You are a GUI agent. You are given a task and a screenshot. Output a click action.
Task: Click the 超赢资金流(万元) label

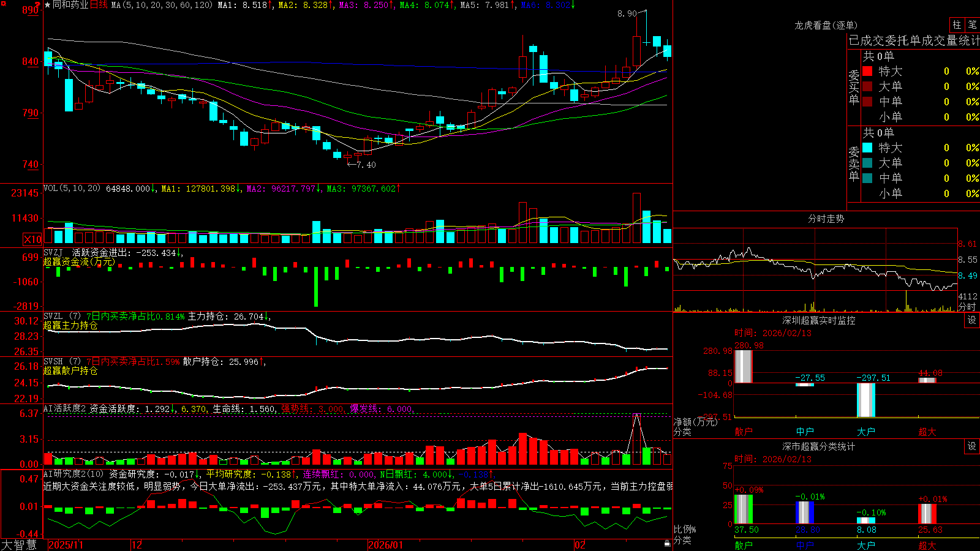(x=79, y=261)
